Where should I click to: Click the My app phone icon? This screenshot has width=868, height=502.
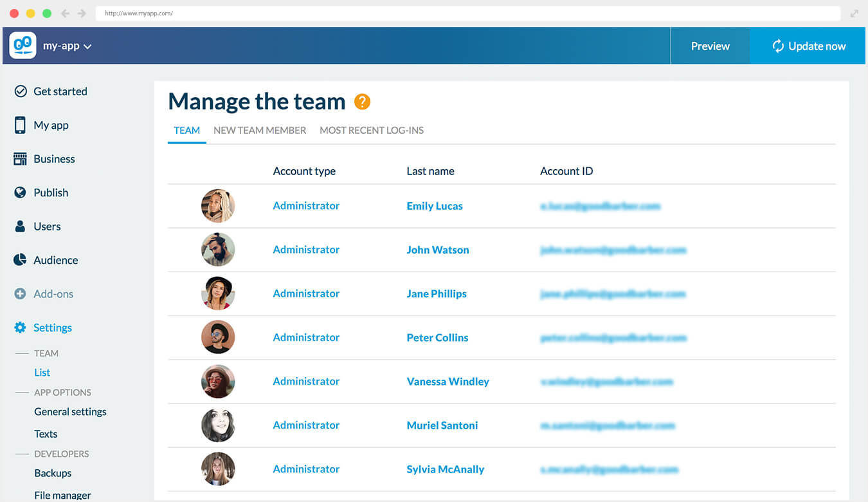pyautogui.click(x=21, y=125)
